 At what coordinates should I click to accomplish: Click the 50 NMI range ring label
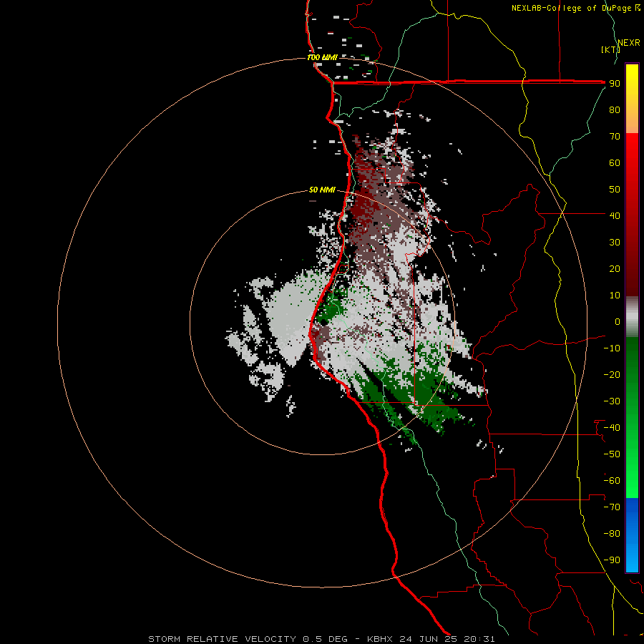[x=322, y=190]
